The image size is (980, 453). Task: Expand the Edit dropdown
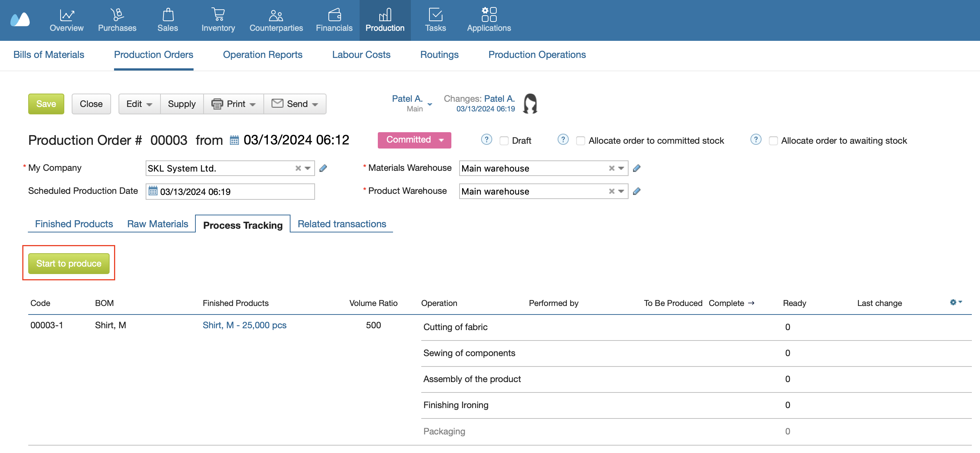click(139, 104)
